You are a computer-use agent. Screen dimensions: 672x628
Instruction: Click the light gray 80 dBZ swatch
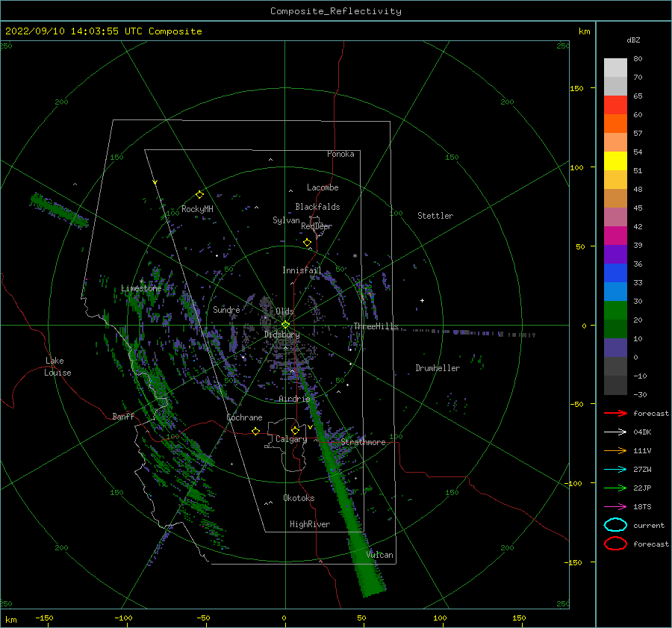coord(615,67)
